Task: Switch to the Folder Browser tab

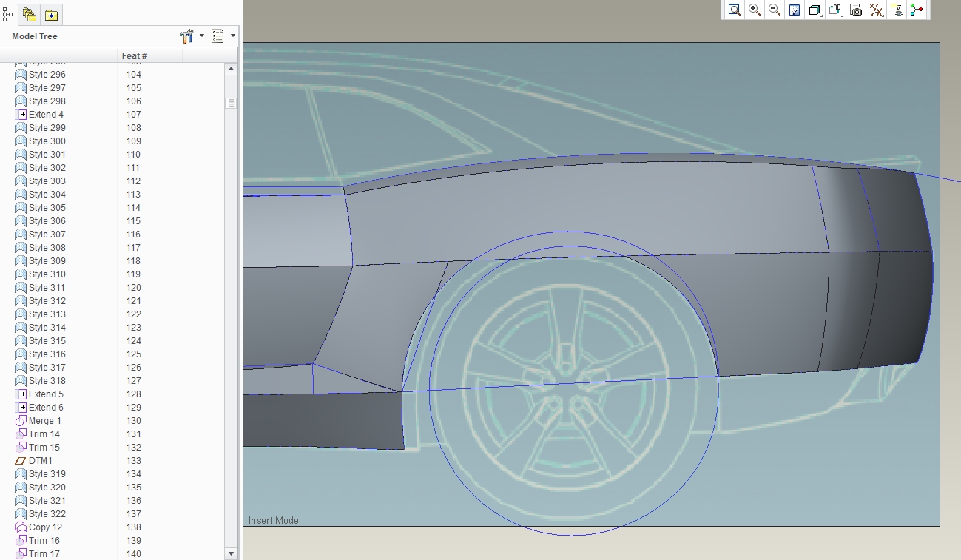Action: 30,14
